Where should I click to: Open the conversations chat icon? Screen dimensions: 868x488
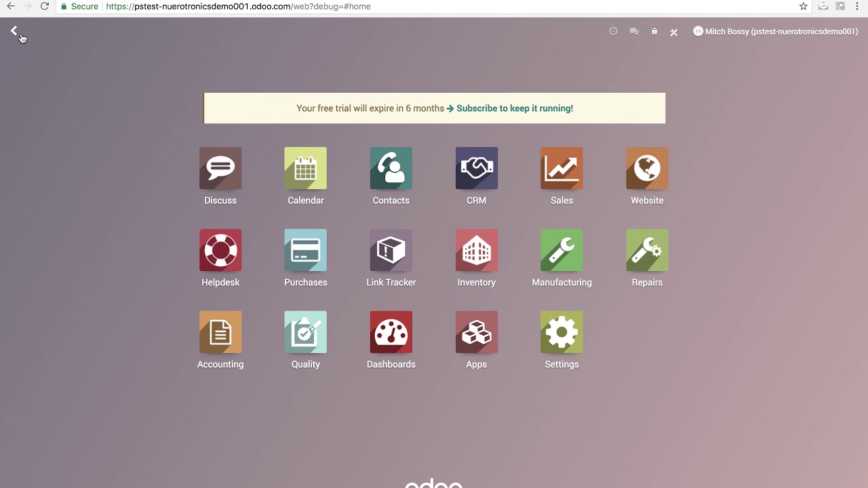pos(634,31)
